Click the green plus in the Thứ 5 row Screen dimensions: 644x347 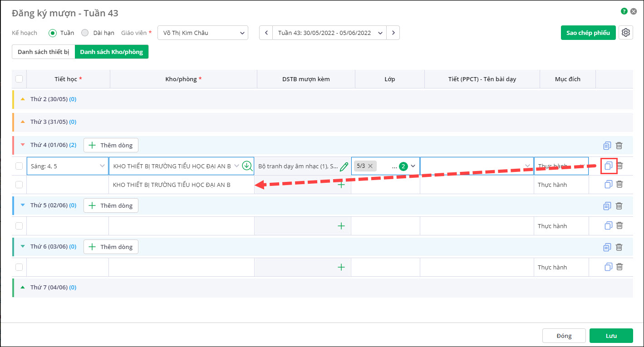341,226
